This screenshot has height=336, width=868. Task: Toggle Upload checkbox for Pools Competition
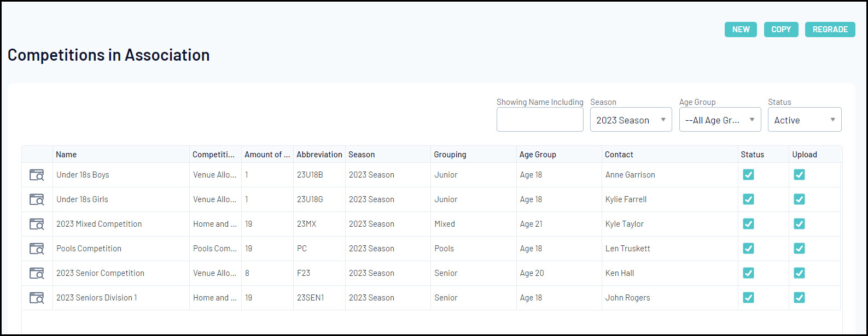point(799,249)
